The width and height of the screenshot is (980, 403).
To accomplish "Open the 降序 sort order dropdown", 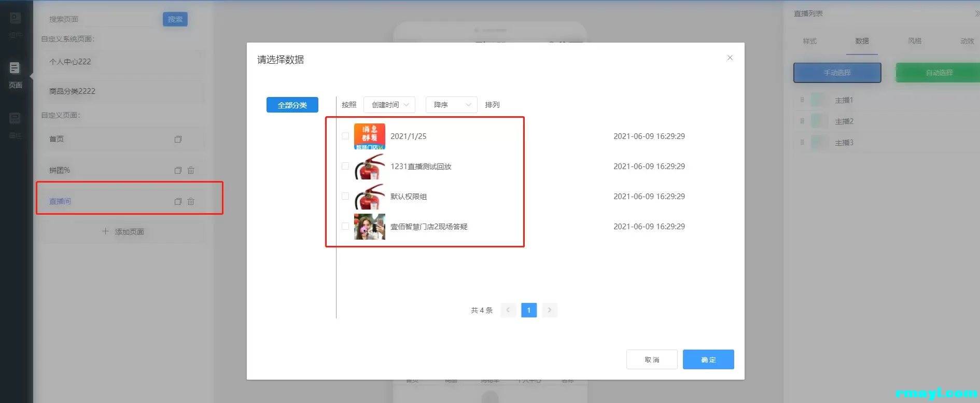I will click(x=452, y=105).
